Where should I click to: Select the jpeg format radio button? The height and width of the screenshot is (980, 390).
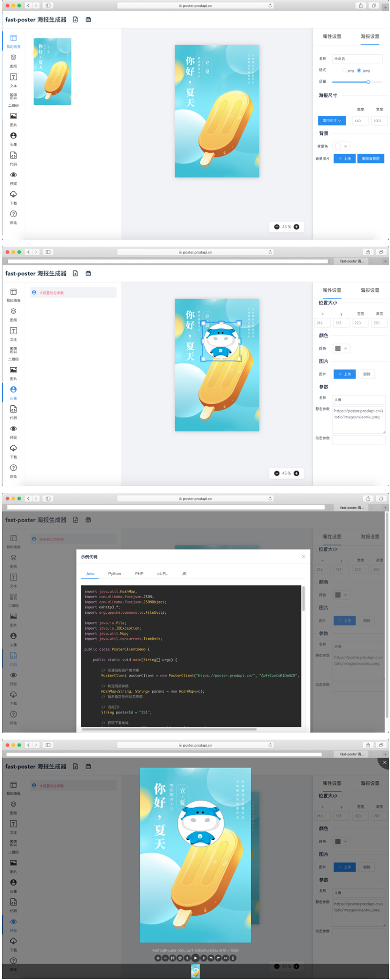pos(359,71)
